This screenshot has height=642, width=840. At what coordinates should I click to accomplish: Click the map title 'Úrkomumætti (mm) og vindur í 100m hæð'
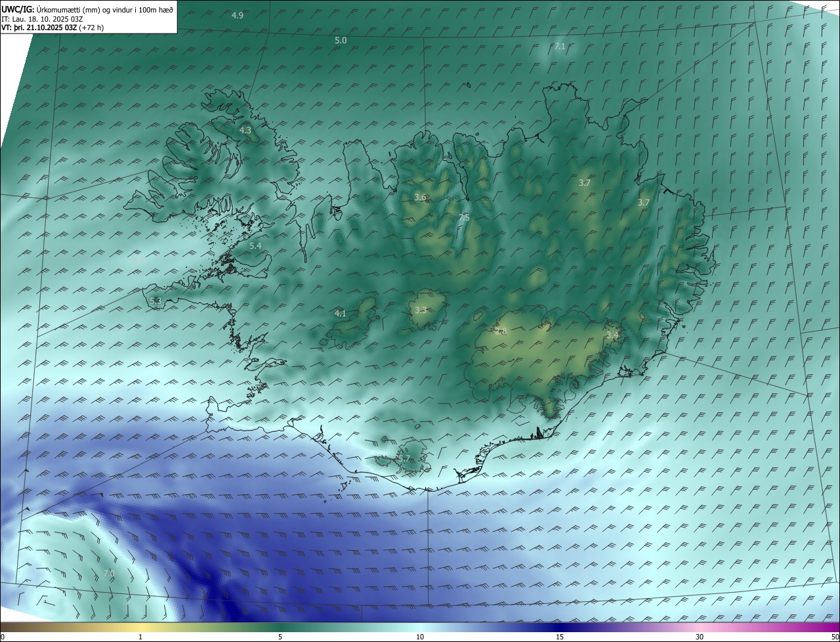point(104,9)
